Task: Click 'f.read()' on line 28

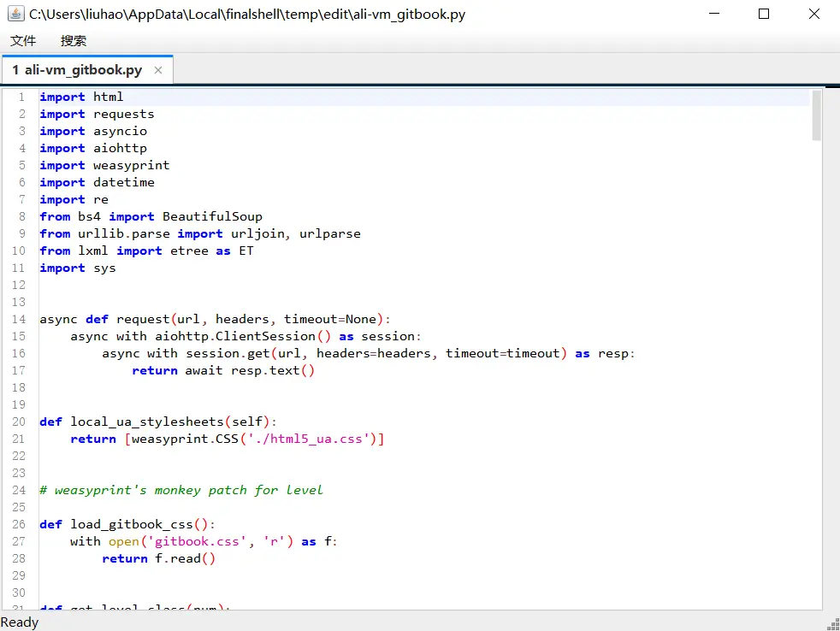Action: coord(186,558)
